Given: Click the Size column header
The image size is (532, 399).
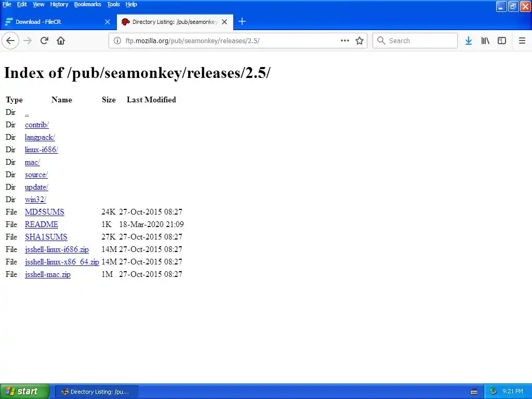Looking at the screenshot, I should [109, 100].
